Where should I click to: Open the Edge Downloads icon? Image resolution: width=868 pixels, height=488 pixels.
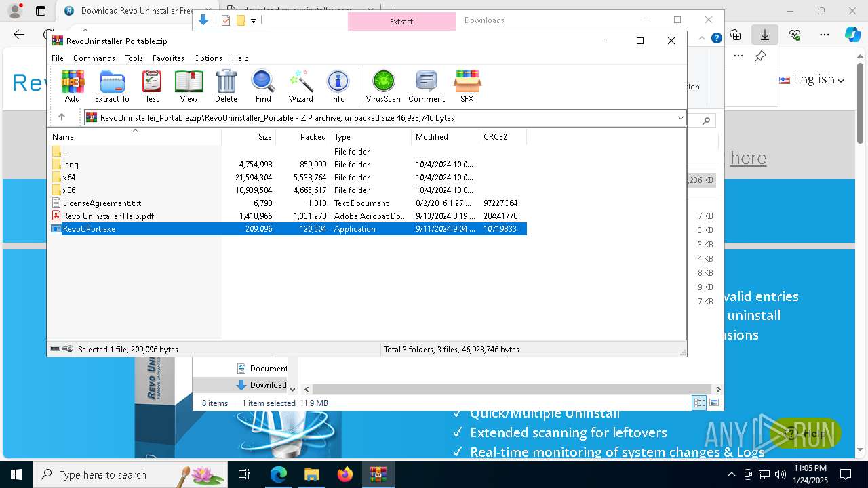pyautogui.click(x=765, y=35)
